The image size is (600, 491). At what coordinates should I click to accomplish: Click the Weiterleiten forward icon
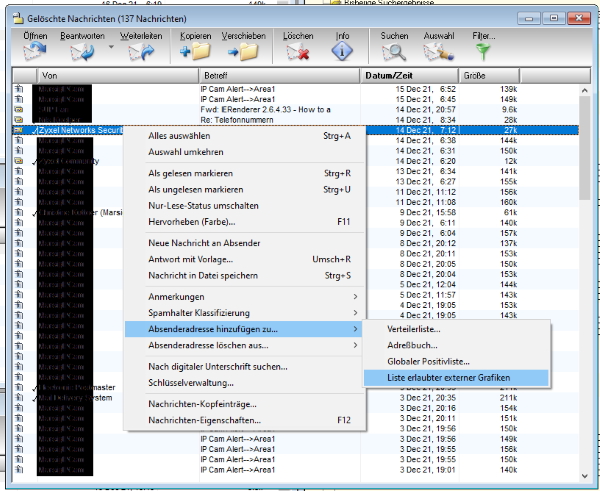[x=141, y=52]
